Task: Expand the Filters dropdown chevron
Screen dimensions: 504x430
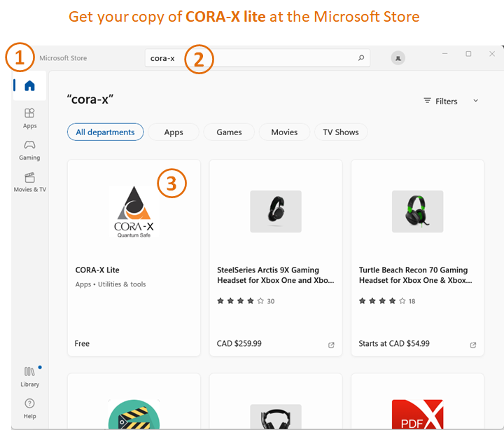Action: coord(476,101)
